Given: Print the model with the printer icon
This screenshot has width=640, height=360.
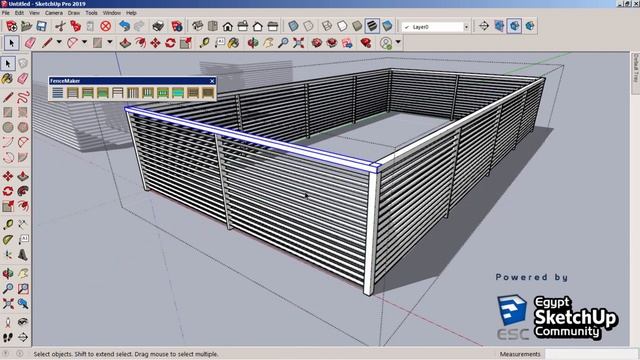Looking at the screenshot, I should coord(158,27).
